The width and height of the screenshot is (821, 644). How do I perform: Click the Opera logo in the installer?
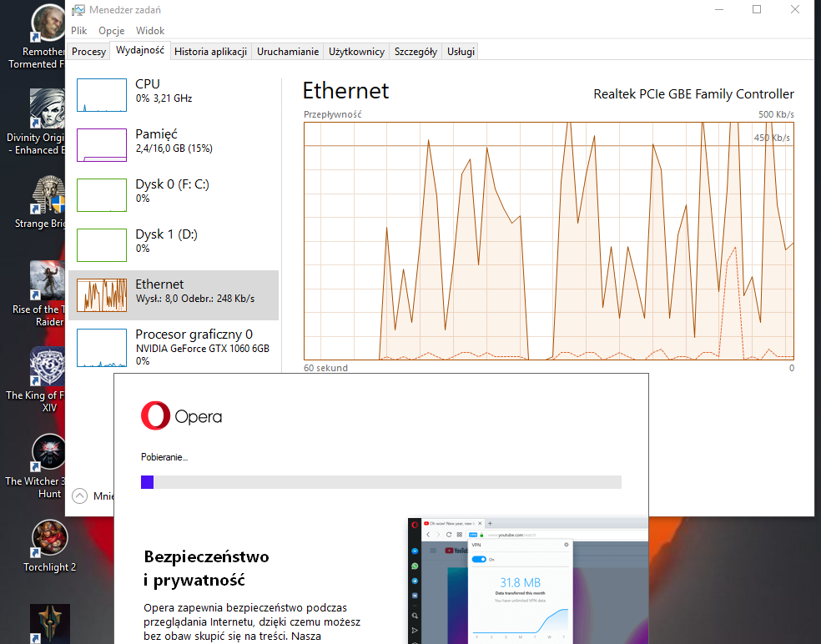181,415
